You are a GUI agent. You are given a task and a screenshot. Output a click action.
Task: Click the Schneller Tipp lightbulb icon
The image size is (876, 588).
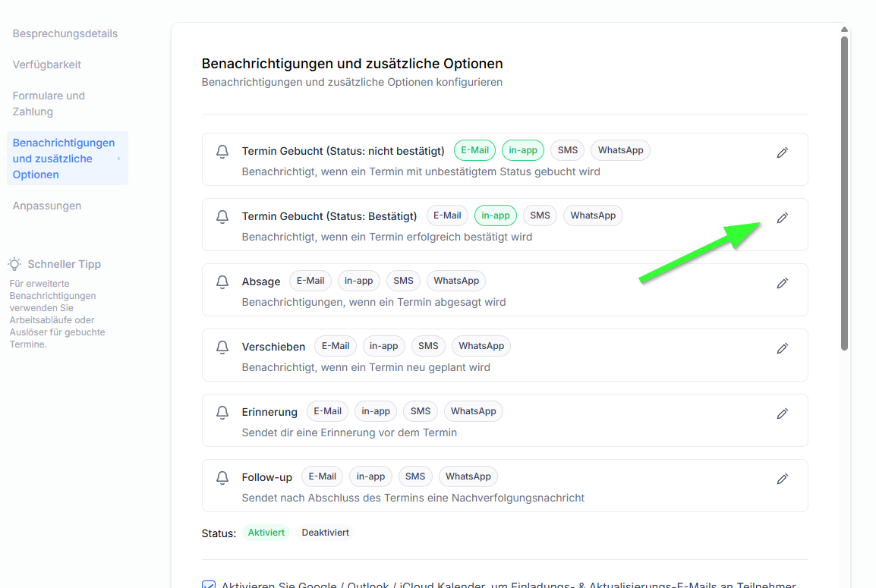[14, 263]
